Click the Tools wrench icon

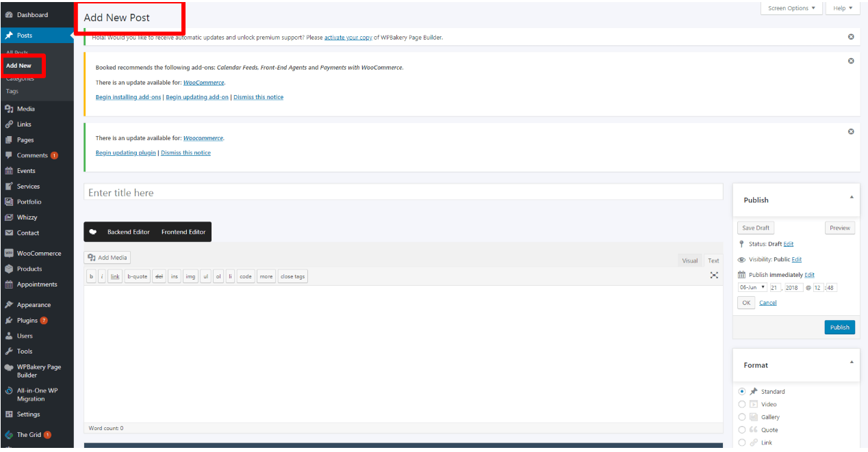coord(9,351)
